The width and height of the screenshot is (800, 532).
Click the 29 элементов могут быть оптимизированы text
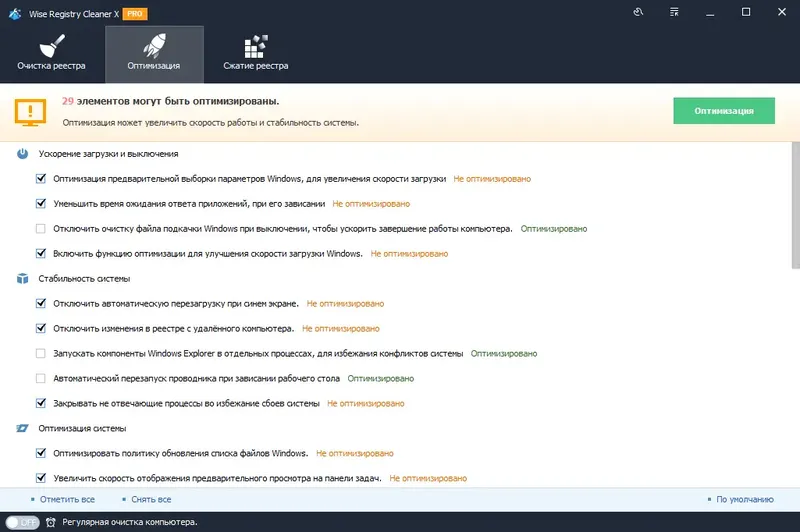click(x=170, y=101)
